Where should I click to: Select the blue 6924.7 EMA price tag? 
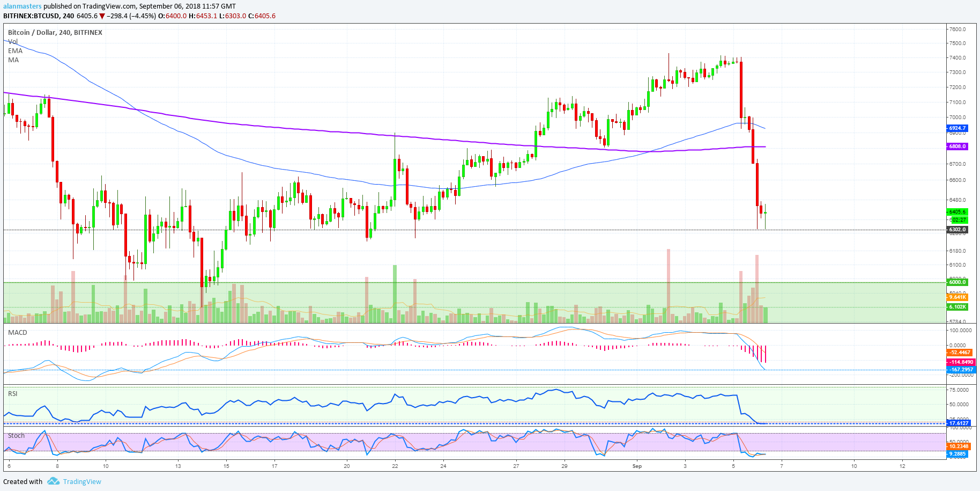tap(957, 128)
